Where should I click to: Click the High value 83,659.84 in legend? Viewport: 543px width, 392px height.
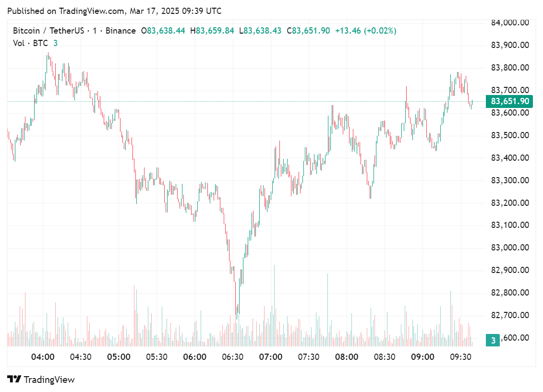pyautogui.click(x=215, y=31)
